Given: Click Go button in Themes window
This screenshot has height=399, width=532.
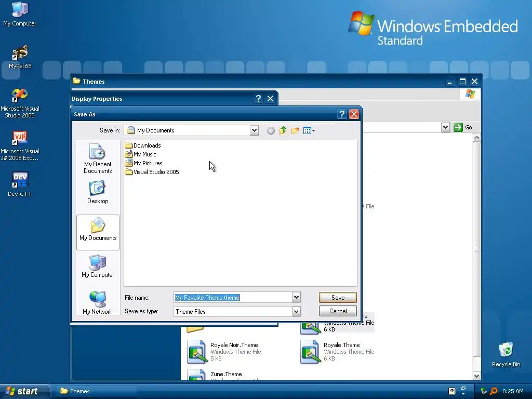Looking at the screenshot, I should click(x=463, y=127).
